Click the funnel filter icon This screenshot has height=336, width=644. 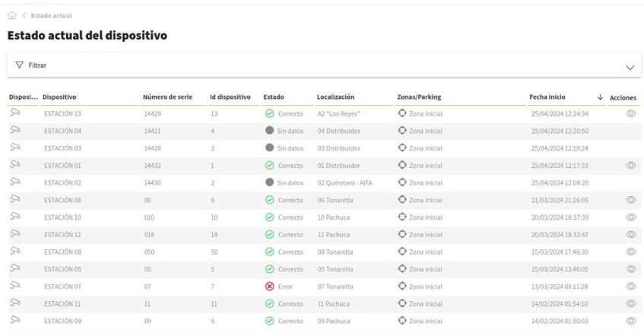(19, 66)
